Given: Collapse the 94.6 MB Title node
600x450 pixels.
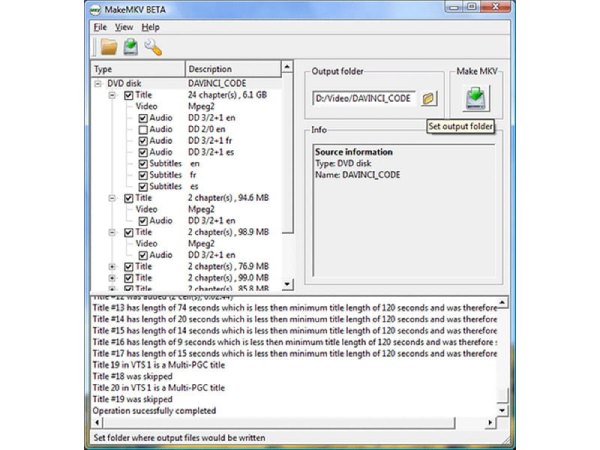Looking at the screenshot, I should pyautogui.click(x=112, y=198).
